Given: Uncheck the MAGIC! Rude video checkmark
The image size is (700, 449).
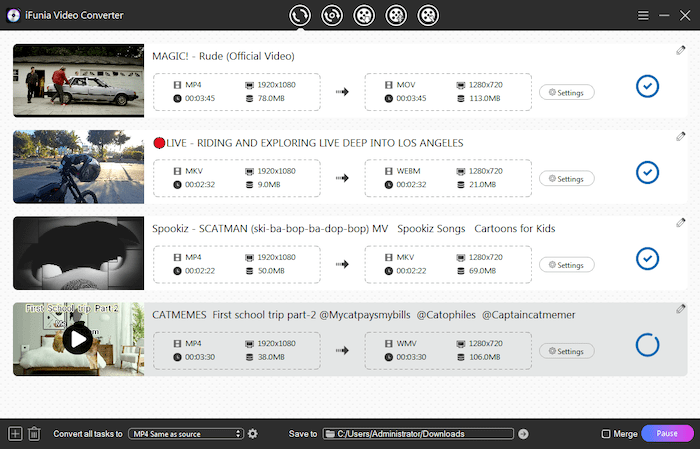Looking at the screenshot, I should [x=647, y=87].
